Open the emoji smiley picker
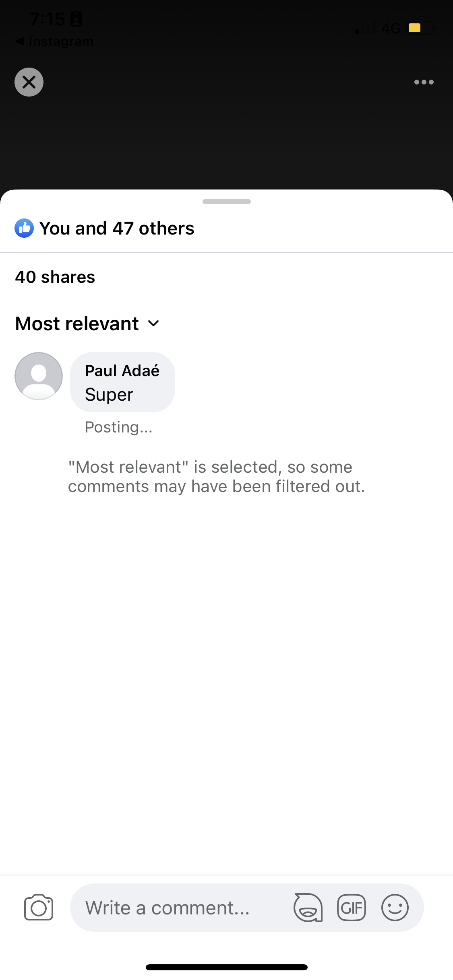The image size is (453, 980). coord(395,908)
